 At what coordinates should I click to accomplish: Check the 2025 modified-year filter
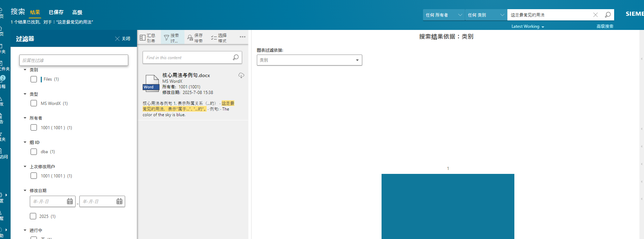pos(33,216)
